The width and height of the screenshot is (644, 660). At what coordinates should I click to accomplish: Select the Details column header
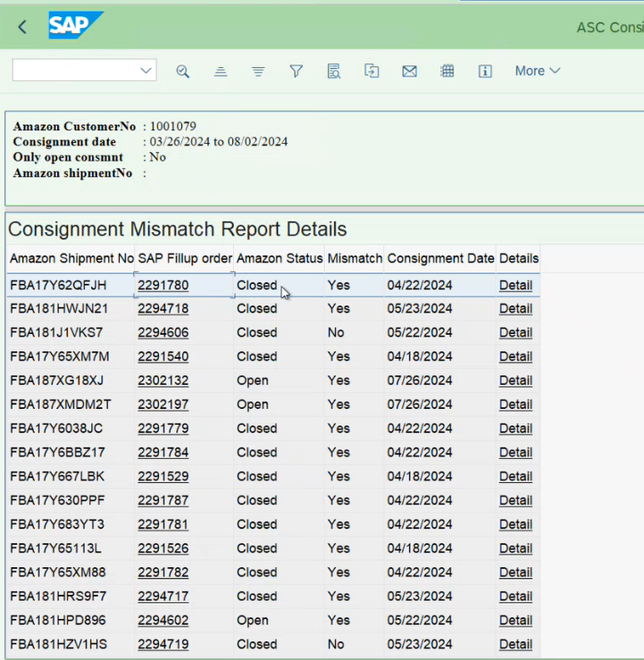click(x=519, y=258)
